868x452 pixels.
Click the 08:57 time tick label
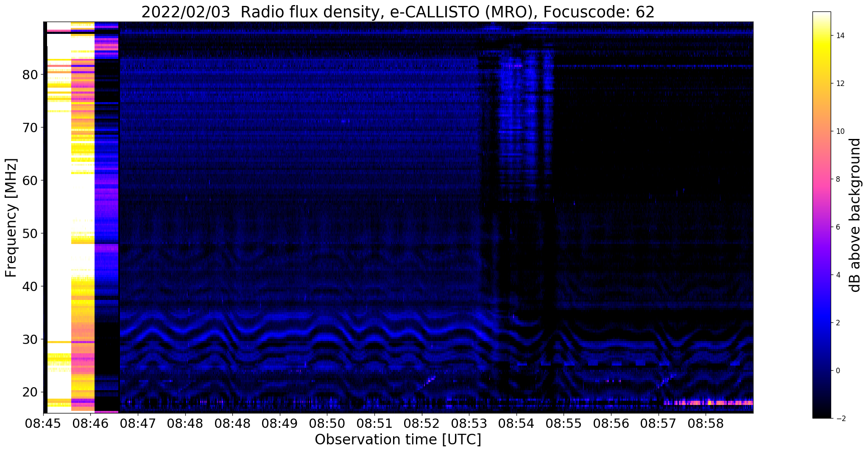pyautogui.click(x=659, y=424)
